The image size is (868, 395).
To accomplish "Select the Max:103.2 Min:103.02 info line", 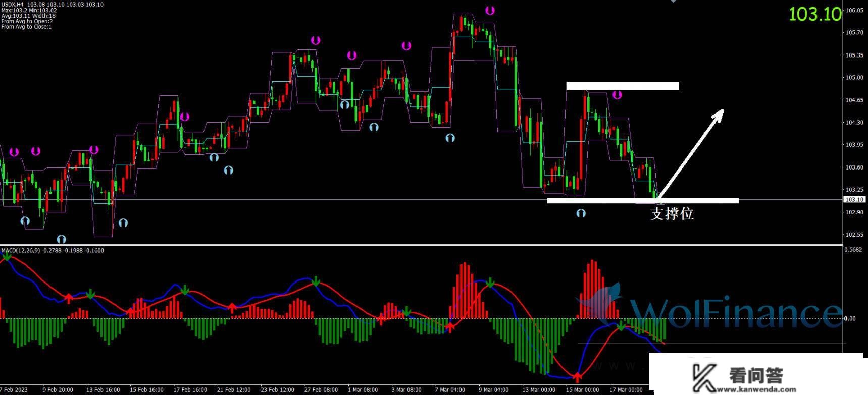I will point(29,10).
